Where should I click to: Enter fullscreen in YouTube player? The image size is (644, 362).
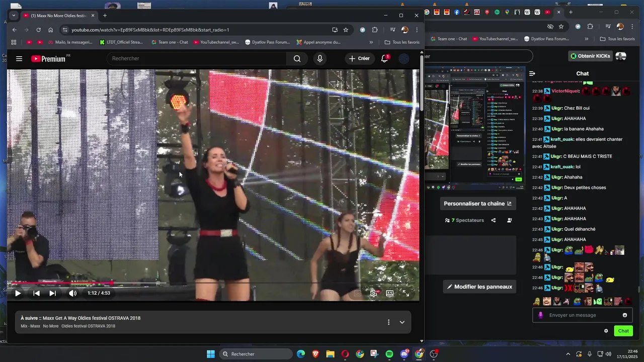tap(406, 293)
